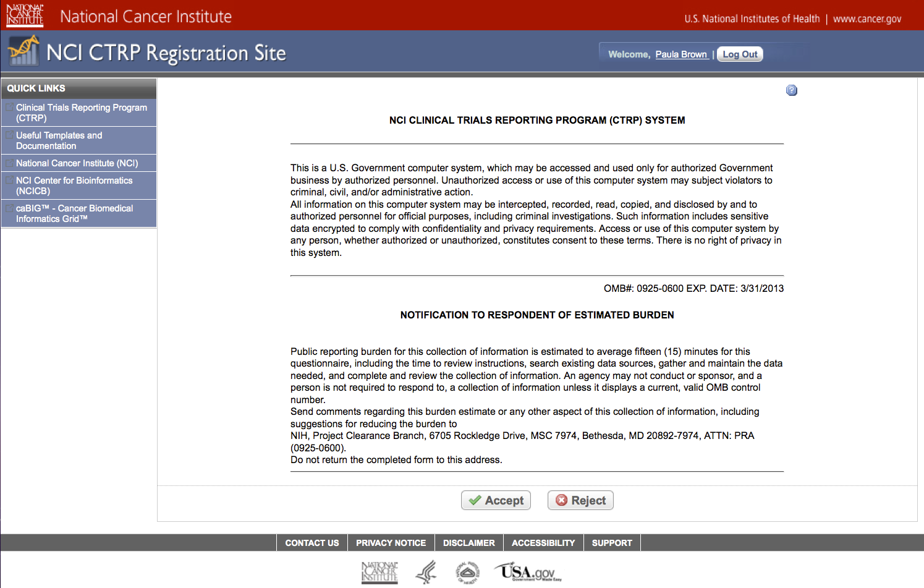Open Useful Templates and Documentation link
The image size is (924, 588).
pos(59,140)
